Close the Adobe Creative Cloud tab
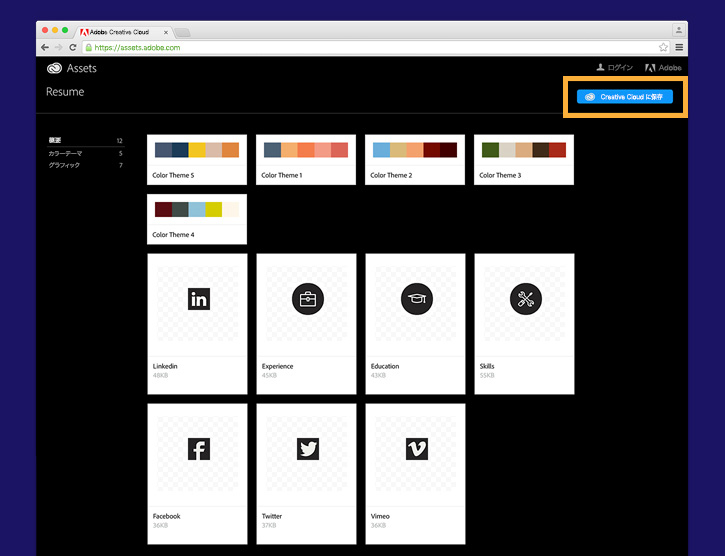This screenshot has width=725, height=556. 166,32
